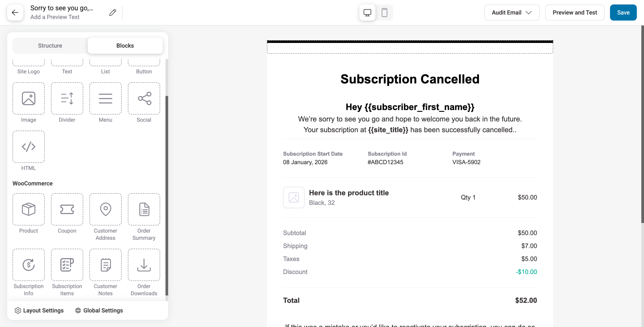644x327 pixels.
Task: Insert the Product block
Action: (28, 209)
